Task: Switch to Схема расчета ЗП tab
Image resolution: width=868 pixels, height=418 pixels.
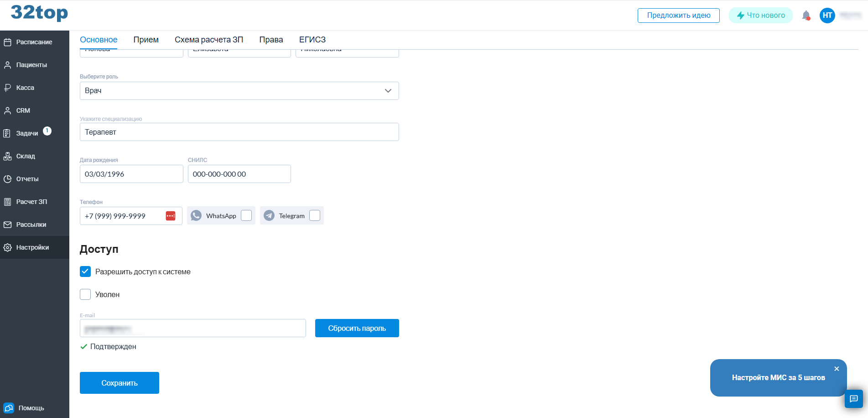Action: tap(209, 40)
